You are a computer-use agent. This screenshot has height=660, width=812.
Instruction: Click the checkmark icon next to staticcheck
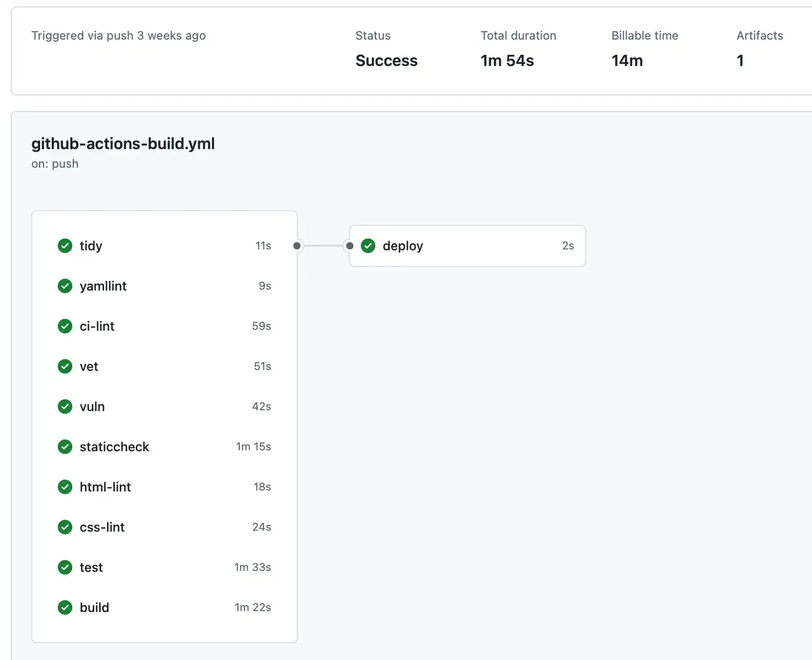(64, 446)
